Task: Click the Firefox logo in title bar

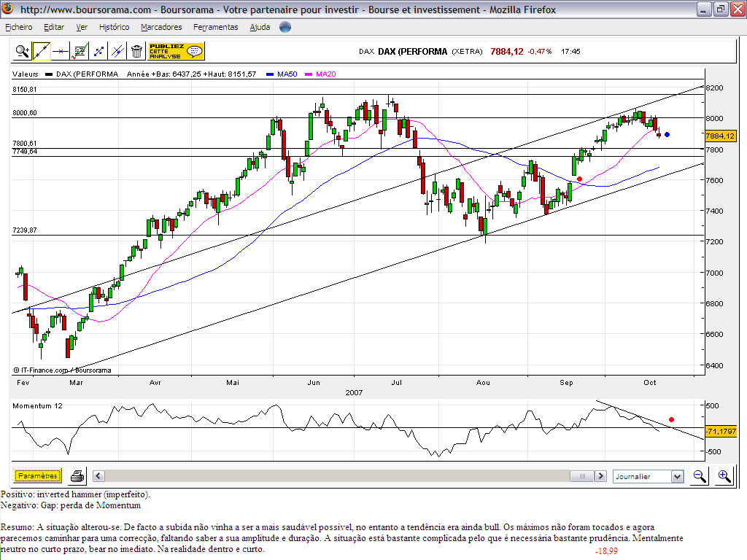Action: tap(7, 9)
